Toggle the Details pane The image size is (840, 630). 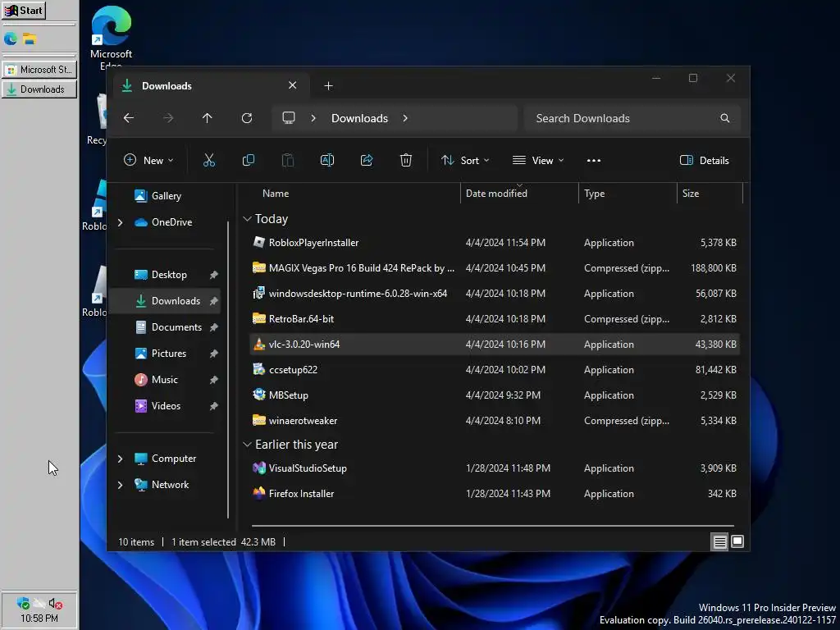click(704, 160)
